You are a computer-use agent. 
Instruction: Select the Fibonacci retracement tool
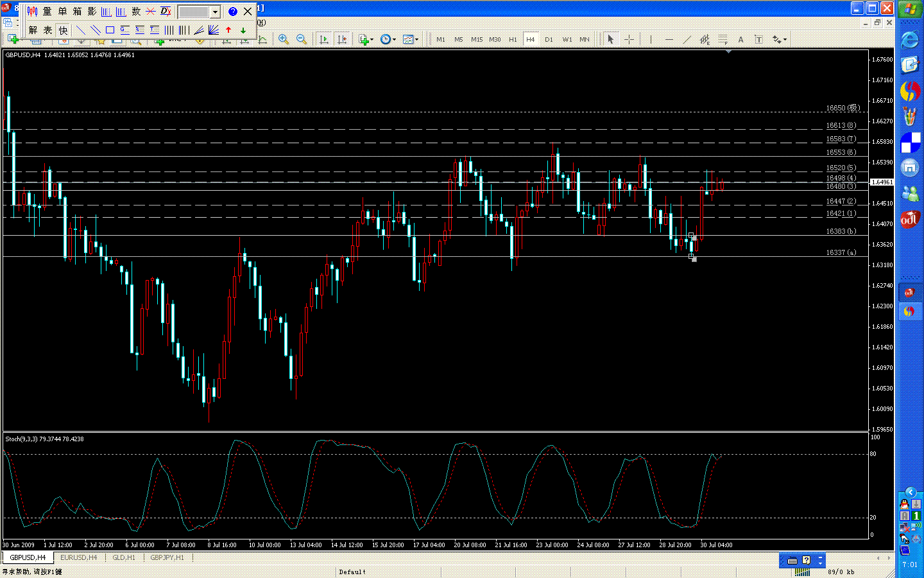coord(723,39)
